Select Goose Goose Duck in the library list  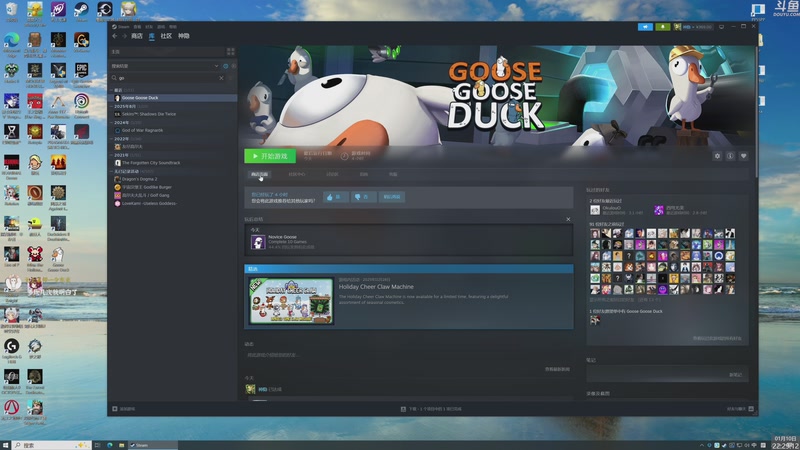pos(172,97)
